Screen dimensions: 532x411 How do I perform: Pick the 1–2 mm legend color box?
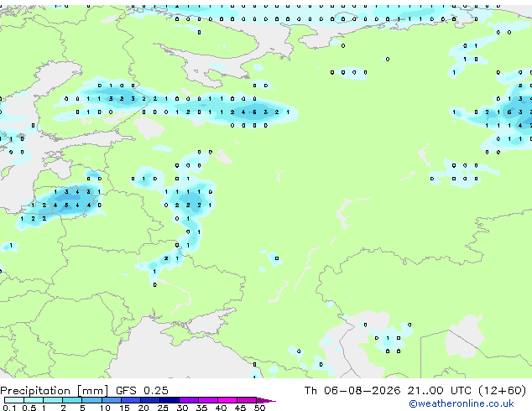pyautogui.click(x=53, y=400)
